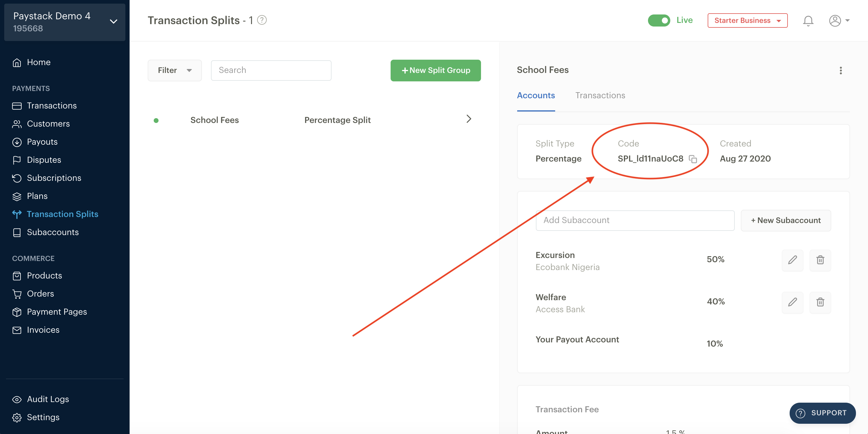Click the Transactions card icon in sidebar

pyautogui.click(x=17, y=106)
